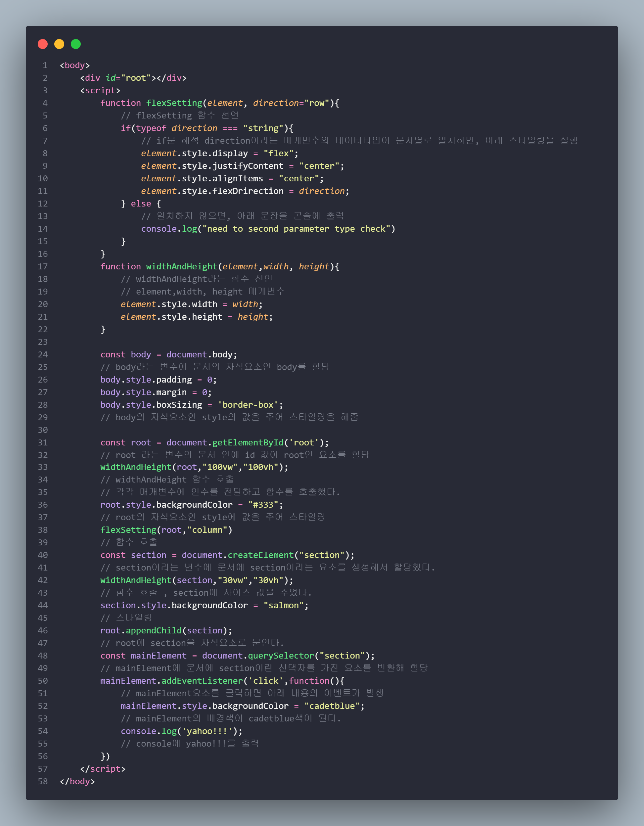Image resolution: width=644 pixels, height=826 pixels.
Task: Click element.style.width on line 20
Action: 169,304
